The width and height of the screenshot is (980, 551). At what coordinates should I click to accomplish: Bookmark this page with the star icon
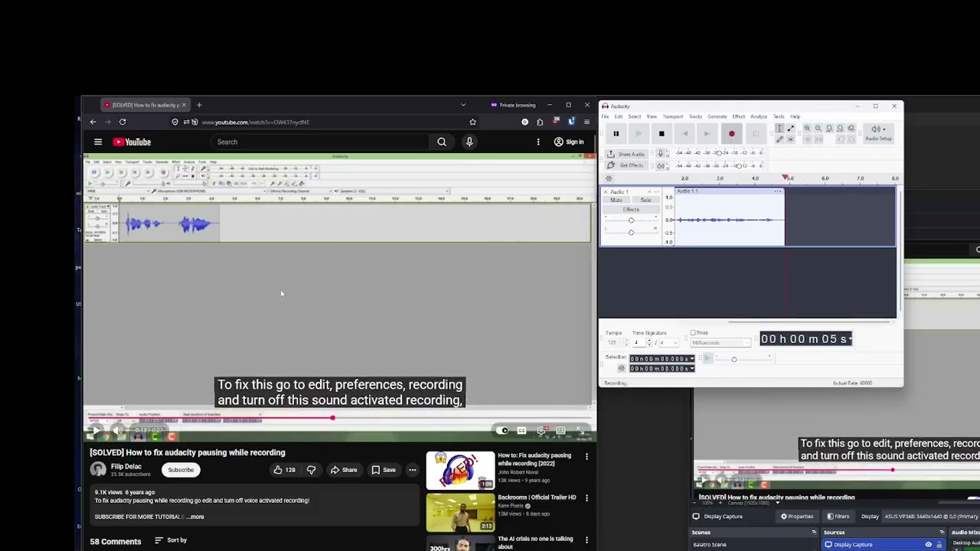472,122
